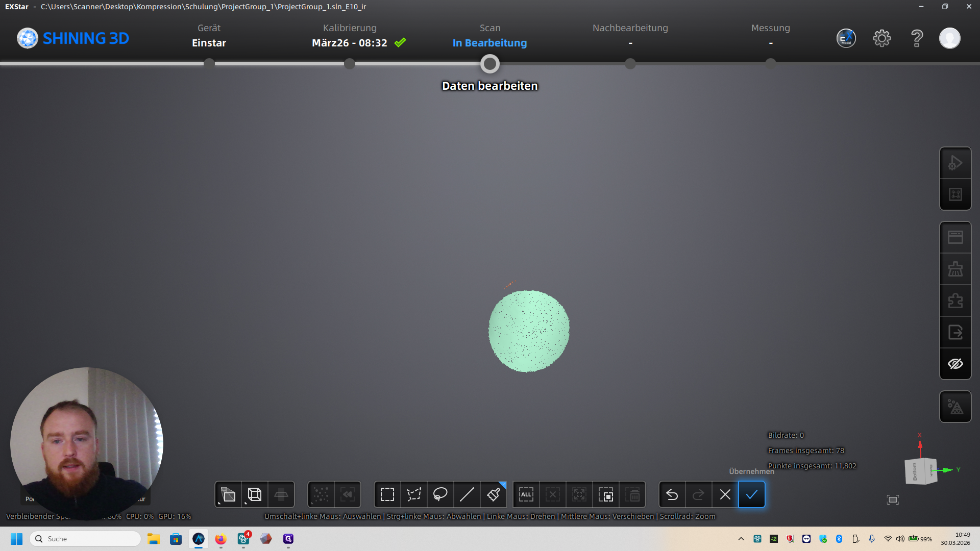Confirm edits with Übernehmen checkmark
Image resolution: width=980 pixels, height=551 pixels.
click(751, 494)
